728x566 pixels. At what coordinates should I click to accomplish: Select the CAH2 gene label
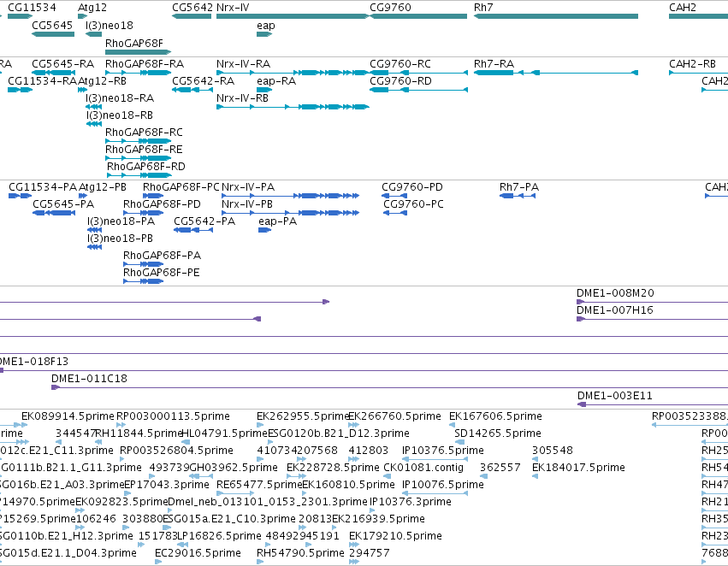[682, 8]
